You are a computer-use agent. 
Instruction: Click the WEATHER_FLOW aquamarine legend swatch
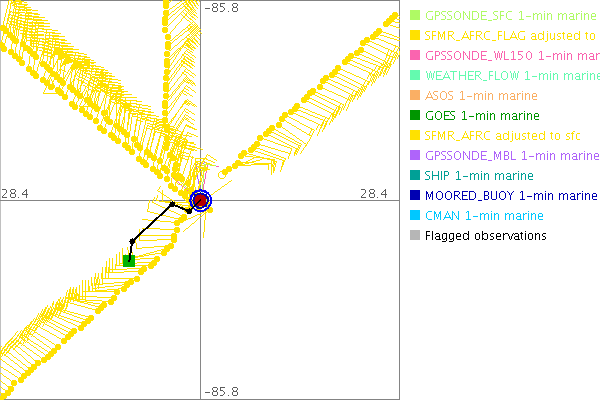coord(415,76)
